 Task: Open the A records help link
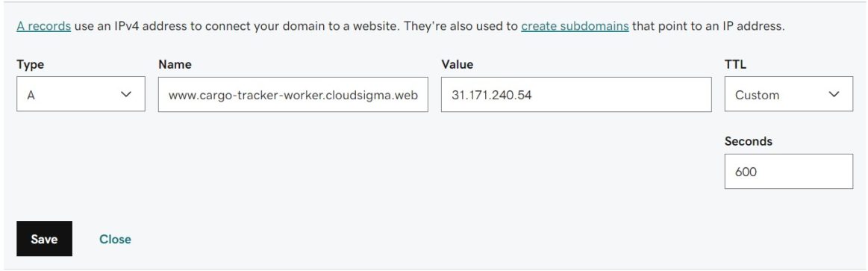coord(44,26)
